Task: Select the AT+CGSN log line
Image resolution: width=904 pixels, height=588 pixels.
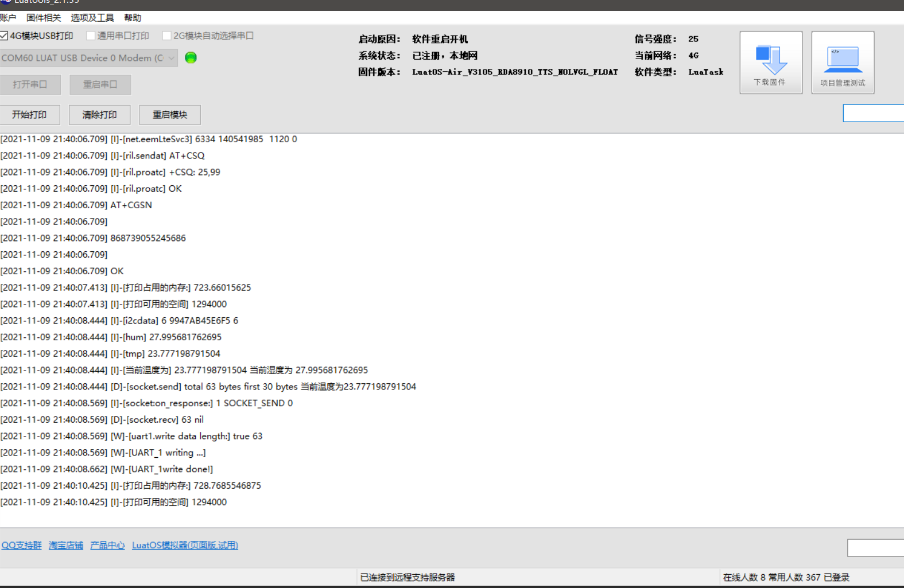Action: point(76,205)
